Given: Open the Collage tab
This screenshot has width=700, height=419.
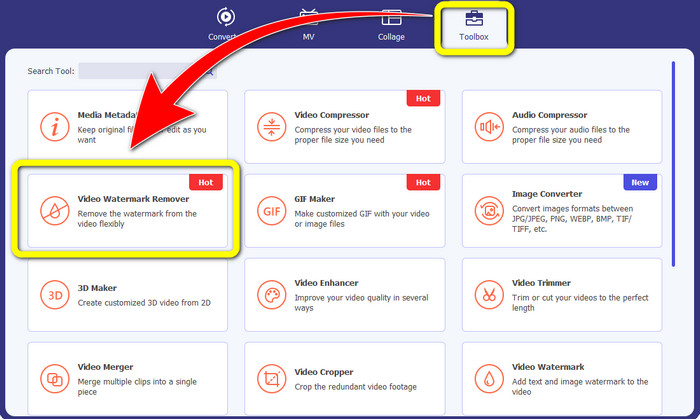Looking at the screenshot, I should pyautogui.click(x=391, y=26).
